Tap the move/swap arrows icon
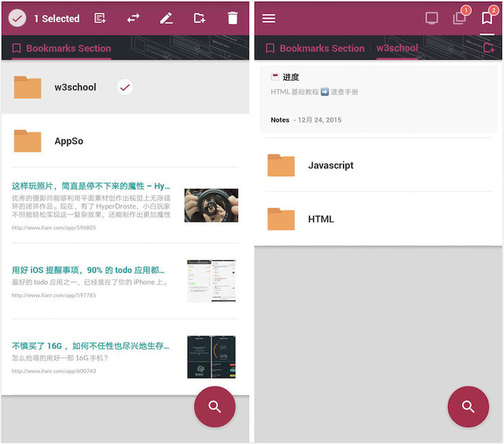Image resolution: width=504 pixels, height=444 pixels. click(133, 18)
